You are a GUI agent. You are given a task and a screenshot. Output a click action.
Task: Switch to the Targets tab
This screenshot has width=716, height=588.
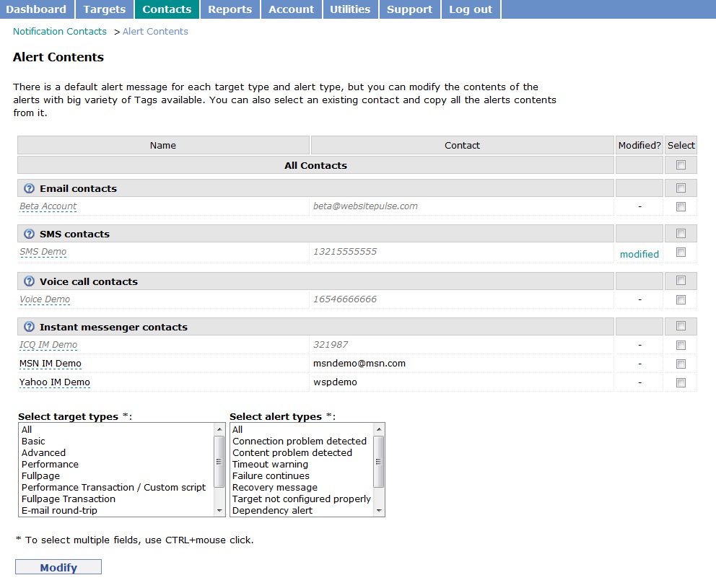pyautogui.click(x=104, y=9)
